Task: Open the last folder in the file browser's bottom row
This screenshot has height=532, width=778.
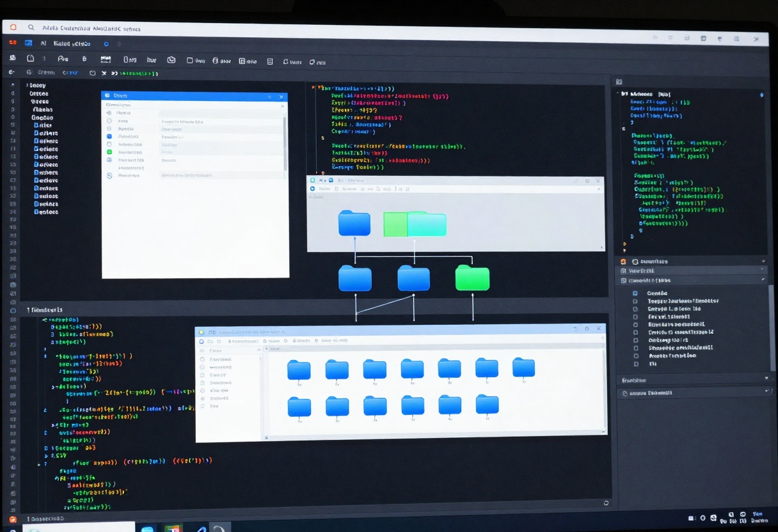Action: [487, 404]
